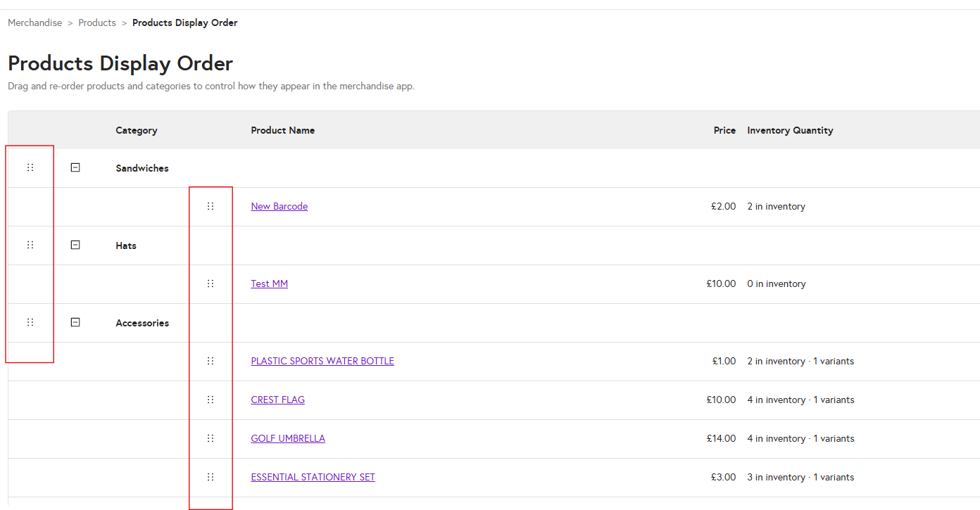980x510 pixels.
Task: Open the GOLF UMBRELLA product link
Action: click(288, 438)
